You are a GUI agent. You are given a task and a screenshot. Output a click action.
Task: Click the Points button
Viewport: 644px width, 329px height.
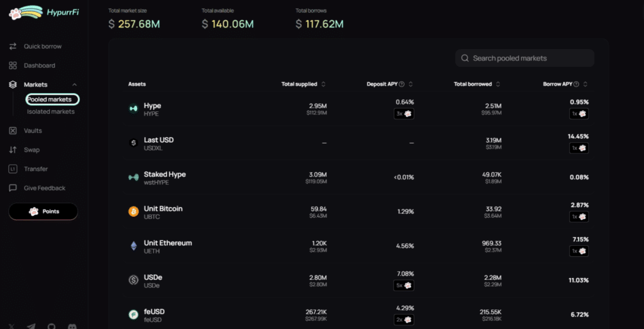click(x=43, y=211)
